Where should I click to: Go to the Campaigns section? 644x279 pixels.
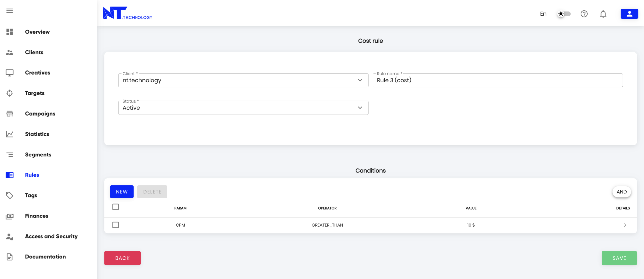(x=40, y=114)
